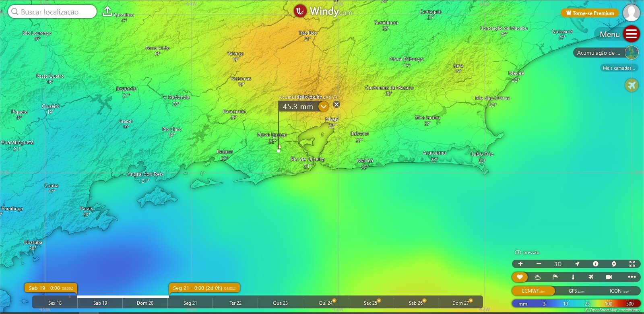Click the Cabo Frio city label

[x=482, y=154]
